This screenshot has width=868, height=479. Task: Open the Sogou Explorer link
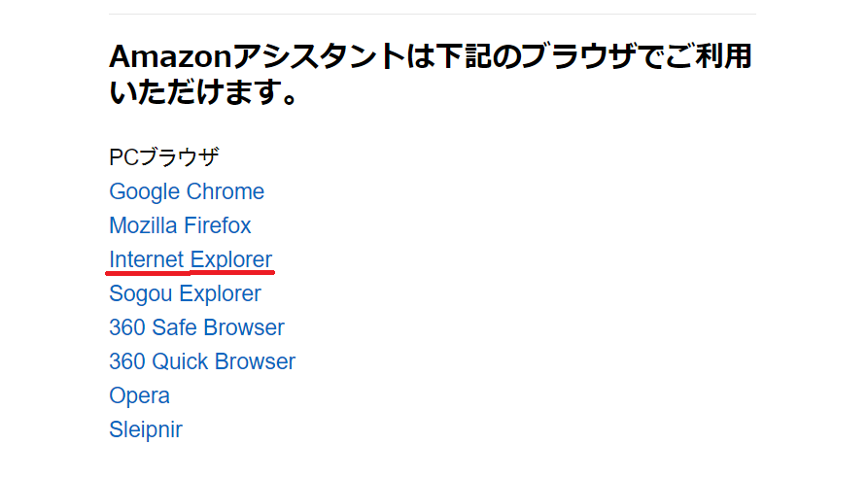185,293
